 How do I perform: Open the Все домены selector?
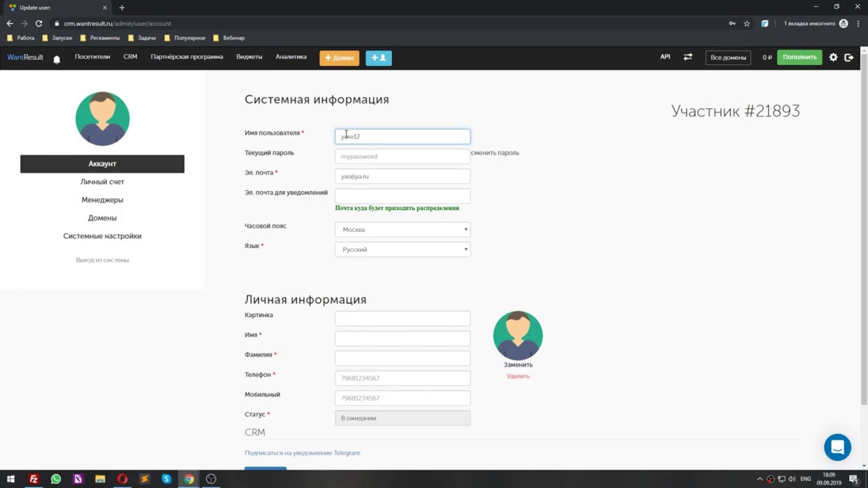coord(728,58)
